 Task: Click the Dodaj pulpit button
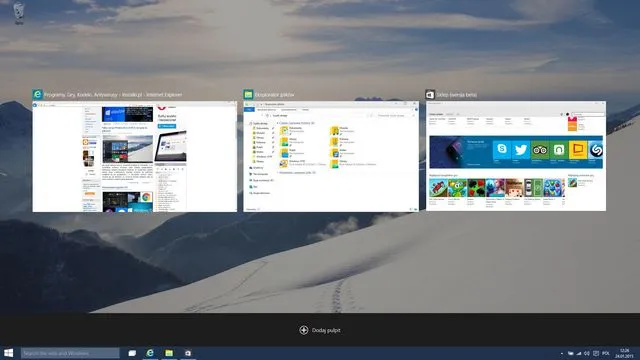[x=320, y=330]
